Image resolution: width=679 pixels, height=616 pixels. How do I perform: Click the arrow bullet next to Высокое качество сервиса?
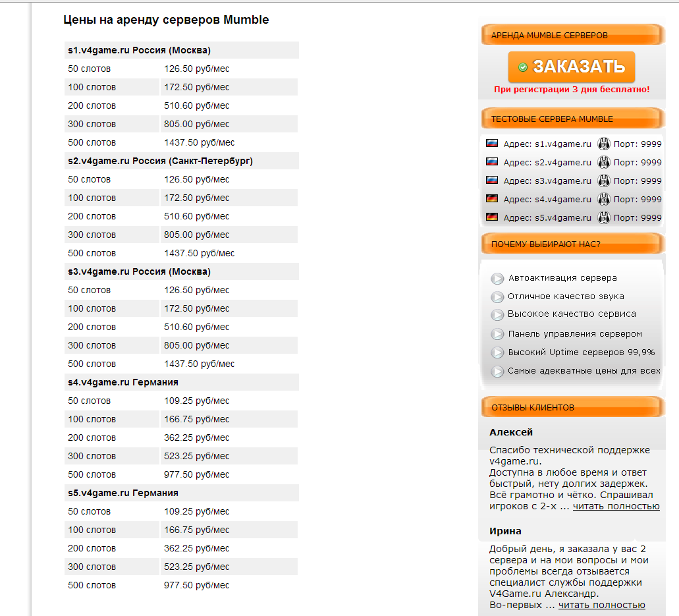coord(497,314)
